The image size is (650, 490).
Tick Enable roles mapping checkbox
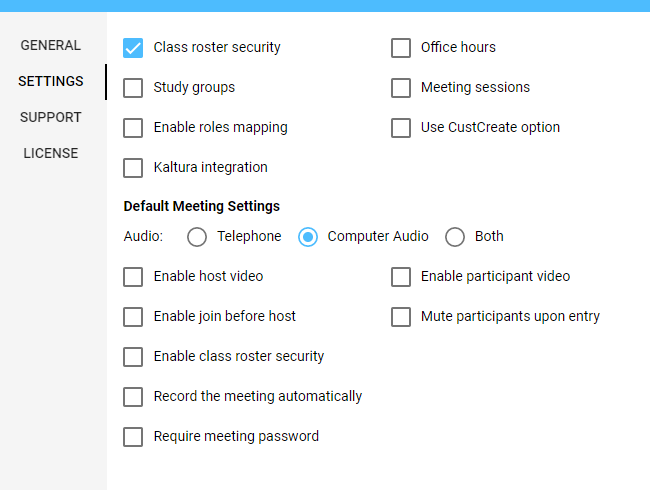pos(133,127)
